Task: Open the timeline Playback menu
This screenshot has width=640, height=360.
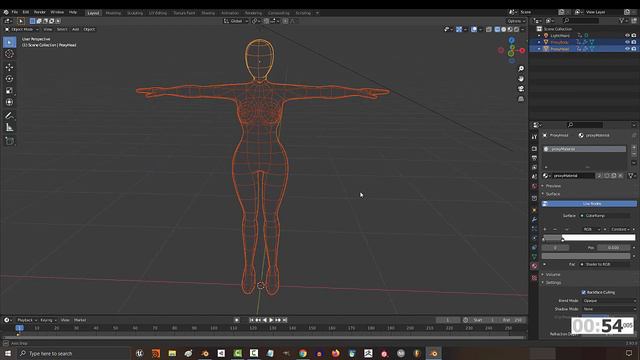Action: point(27,320)
